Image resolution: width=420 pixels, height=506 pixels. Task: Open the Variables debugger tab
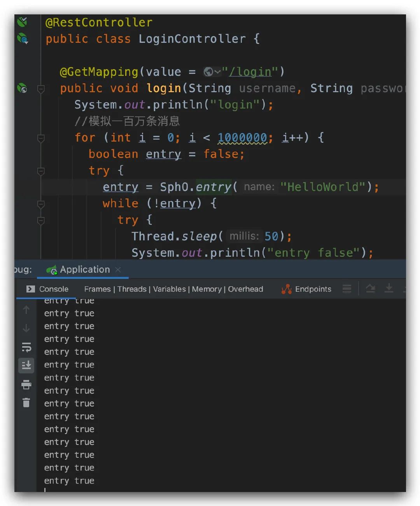(169, 289)
